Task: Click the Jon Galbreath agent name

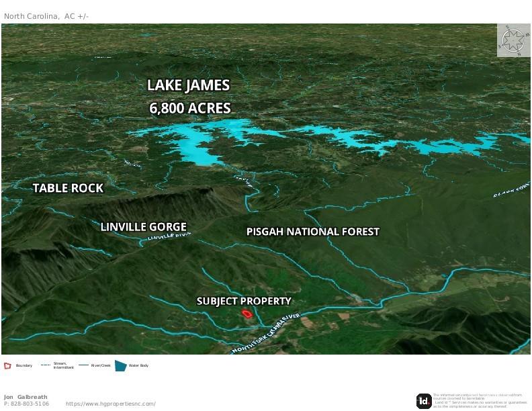Action: point(26,397)
